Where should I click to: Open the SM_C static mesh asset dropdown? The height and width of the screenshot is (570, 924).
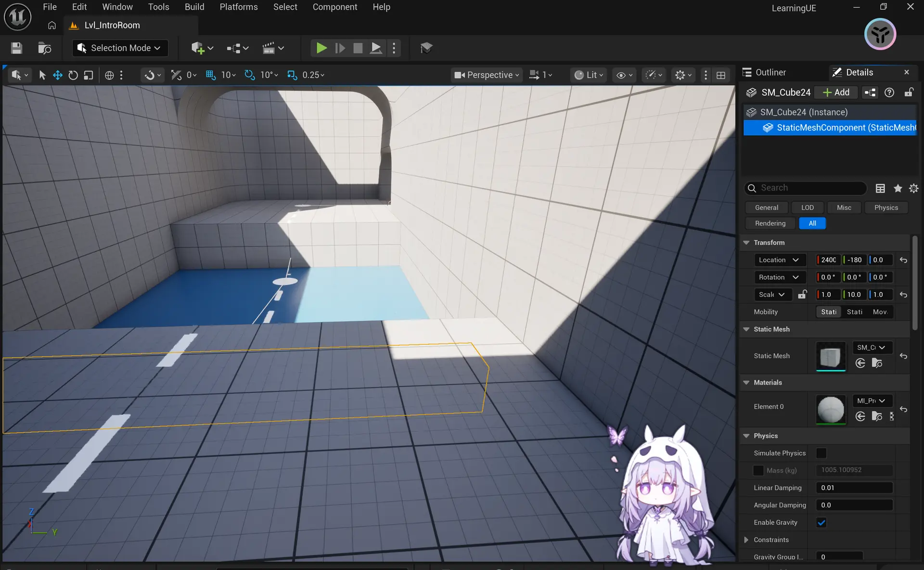(x=872, y=348)
